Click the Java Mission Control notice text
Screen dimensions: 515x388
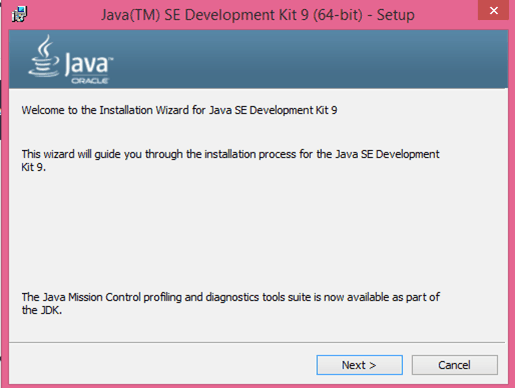[x=231, y=303]
